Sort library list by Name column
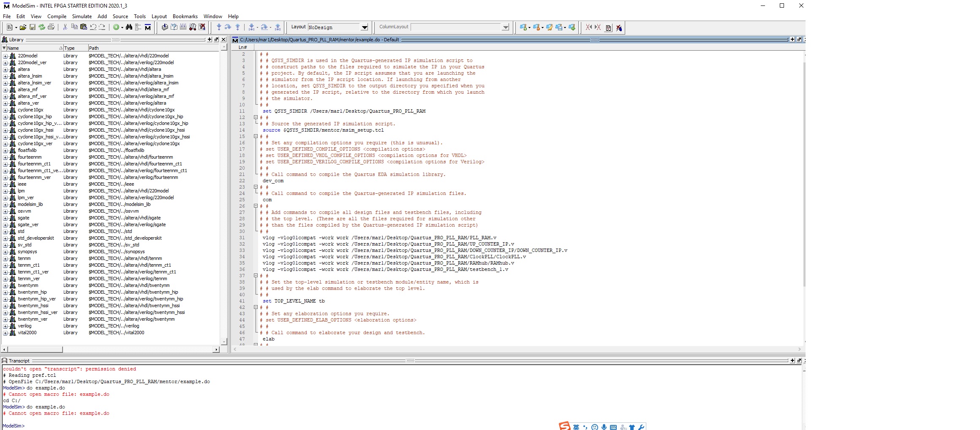980x430 pixels. coord(35,48)
